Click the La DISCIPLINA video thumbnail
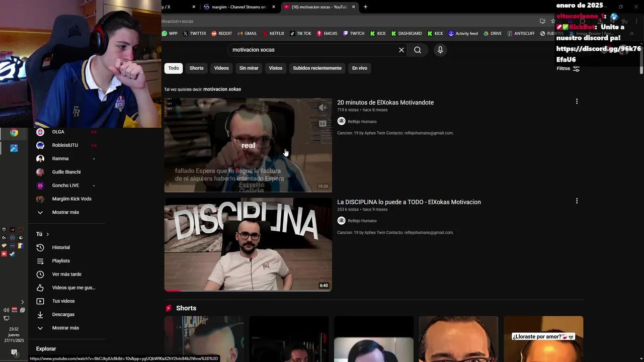 coord(248,244)
